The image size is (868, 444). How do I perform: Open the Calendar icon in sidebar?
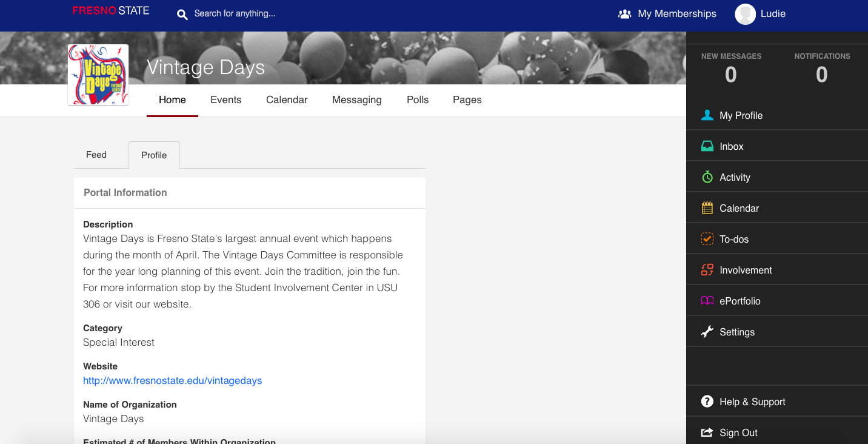pos(707,208)
